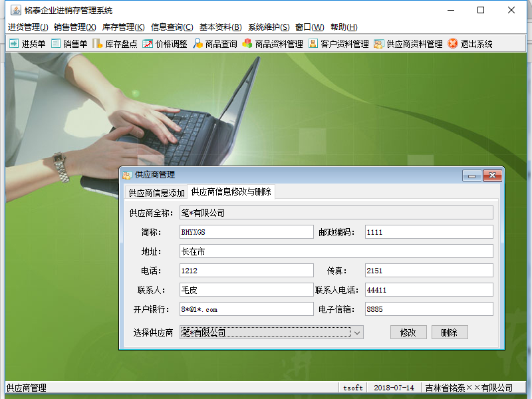The image size is (532, 399).
Task: Click the 开户银行 input field
Action: pos(247,309)
